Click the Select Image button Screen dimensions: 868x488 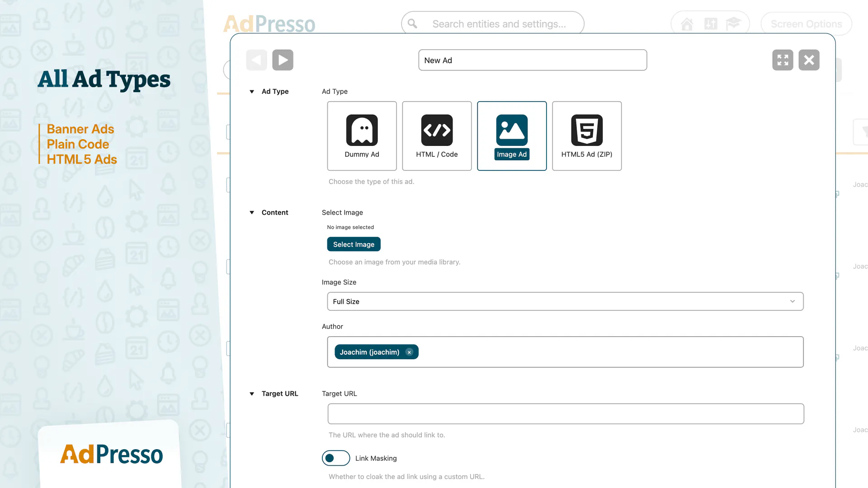coord(354,244)
